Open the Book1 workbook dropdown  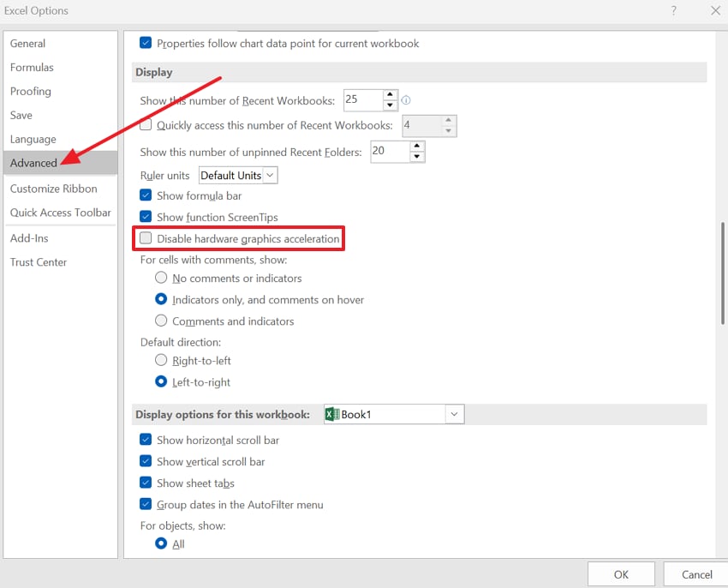pos(394,414)
